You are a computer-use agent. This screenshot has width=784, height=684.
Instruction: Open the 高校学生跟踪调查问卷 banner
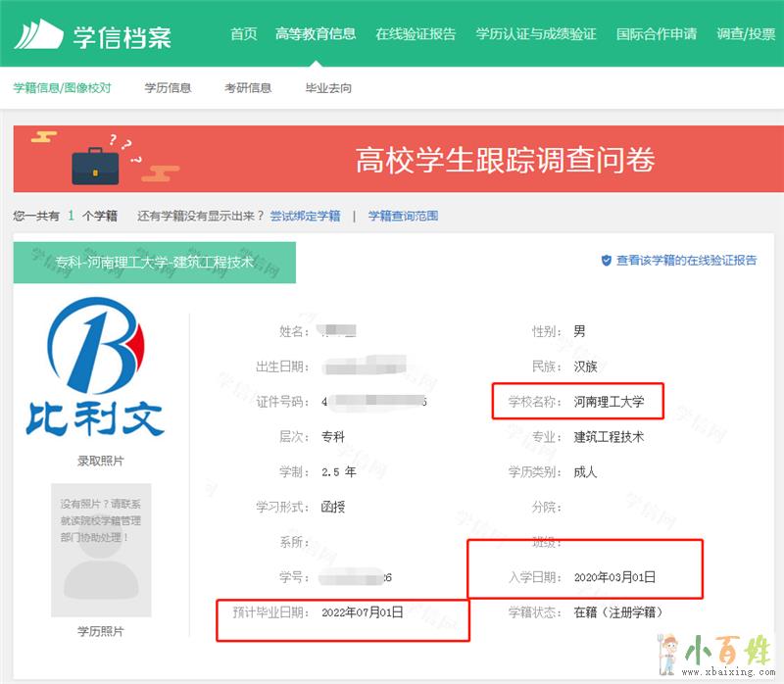(x=504, y=160)
